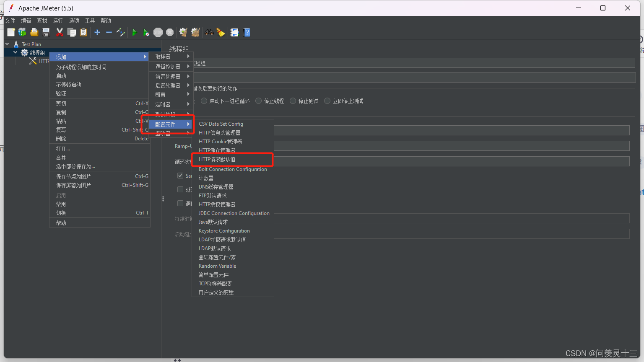Click the Copy icon in the toolbar
Viewport: 644px width, 362px height.
pyautogui.click(x=72, y=32)
